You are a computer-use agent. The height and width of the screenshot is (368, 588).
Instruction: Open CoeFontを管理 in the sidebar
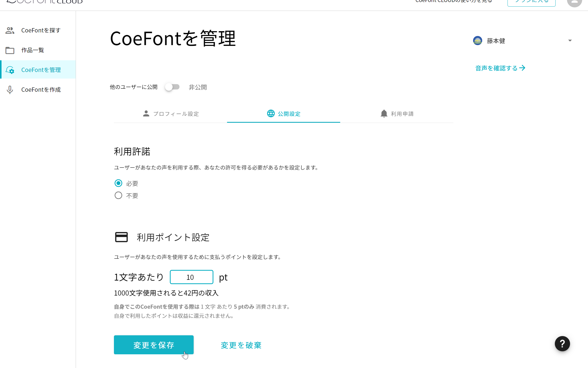point(38,70)
